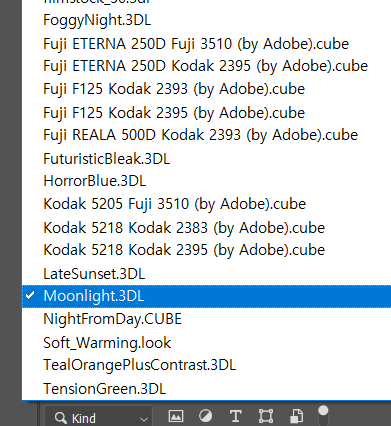
Task: Toggle layer filtering on/off switch
Action: [x=323, y=415]
